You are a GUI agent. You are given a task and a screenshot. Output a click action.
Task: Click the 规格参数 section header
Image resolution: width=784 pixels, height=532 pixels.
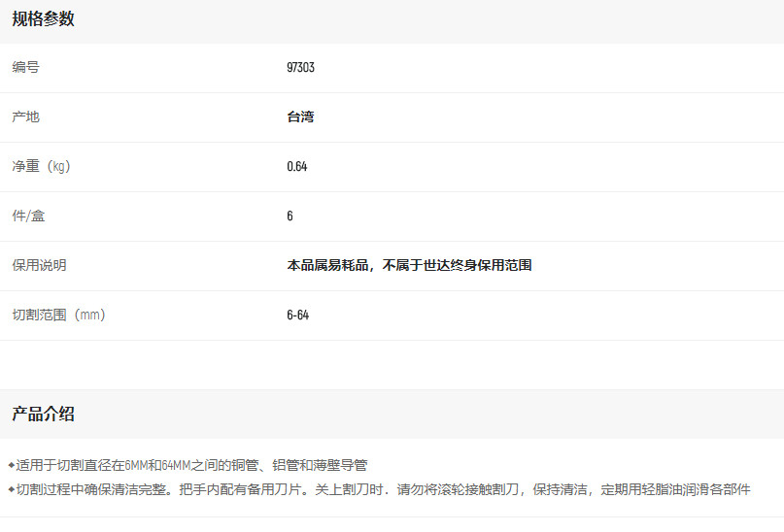click(x=43, y=19)
